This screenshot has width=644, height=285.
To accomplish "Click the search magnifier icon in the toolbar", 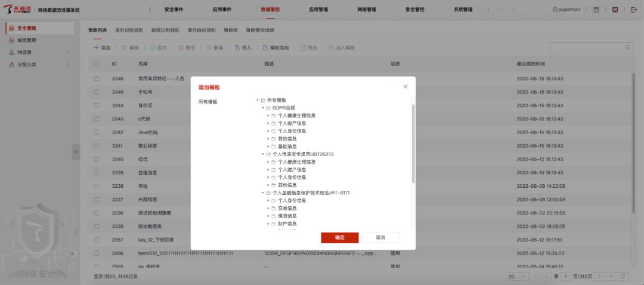I will (x=627, y=48).
